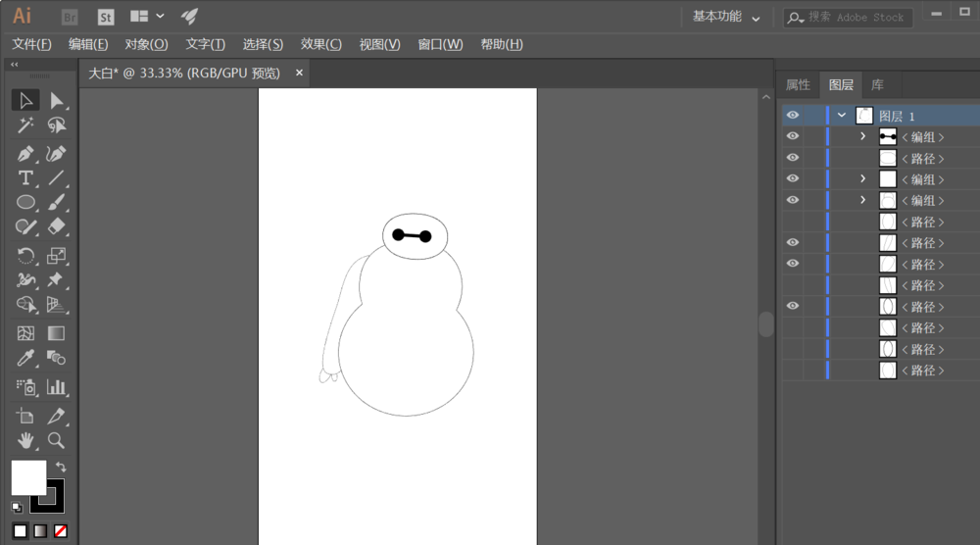The width and height of the screenshot is (980, 545).
Task: Expand the first 编组 group arrow
Action: point(863,136)
